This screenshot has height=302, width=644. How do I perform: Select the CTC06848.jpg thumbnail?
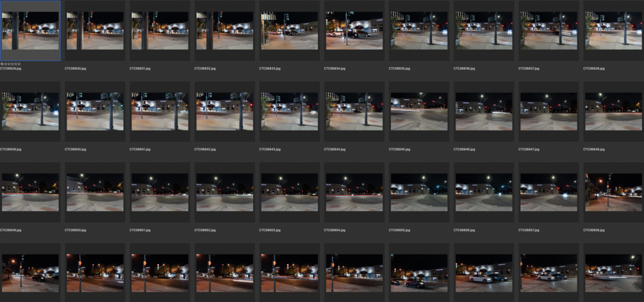614,111
